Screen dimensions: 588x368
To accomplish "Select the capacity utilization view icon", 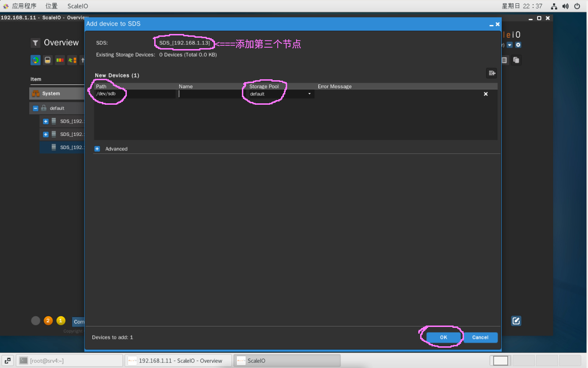I will [48, 60].
